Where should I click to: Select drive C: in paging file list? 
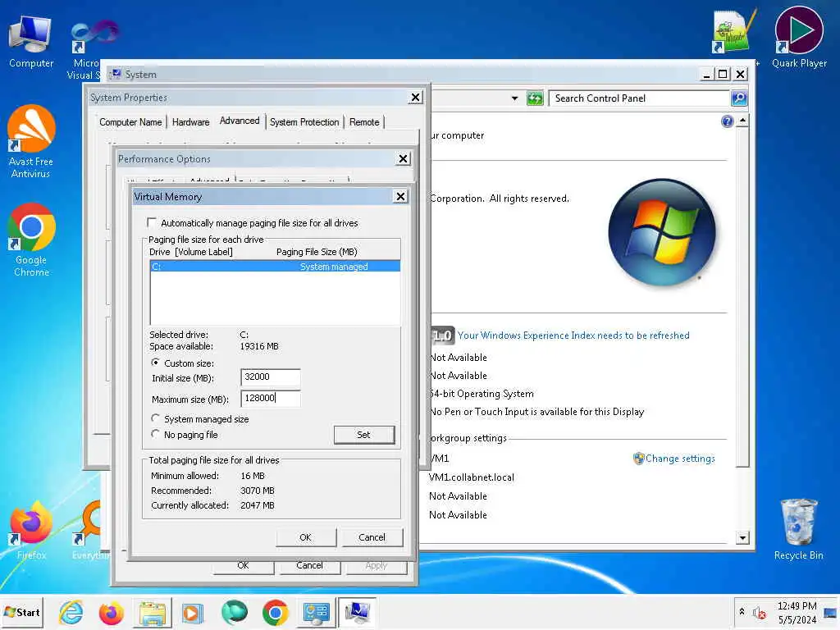pyautogui.click(x=275, y=267)
